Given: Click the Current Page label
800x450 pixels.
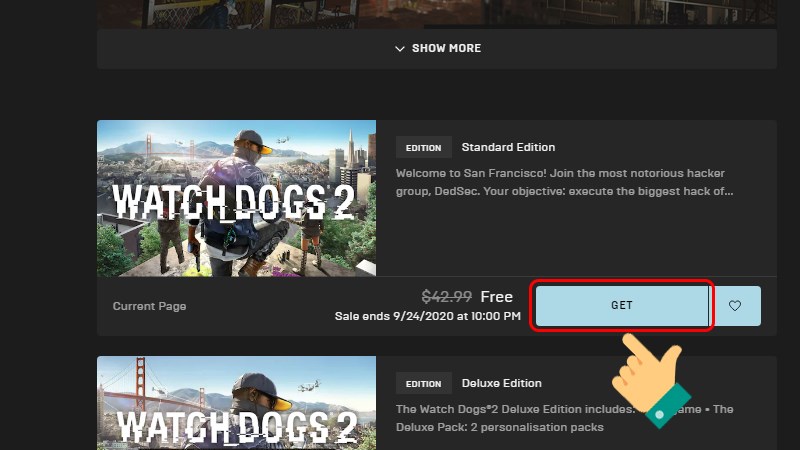Looking at the screenshot, I should pyautogui.click(x=149, y=306).
